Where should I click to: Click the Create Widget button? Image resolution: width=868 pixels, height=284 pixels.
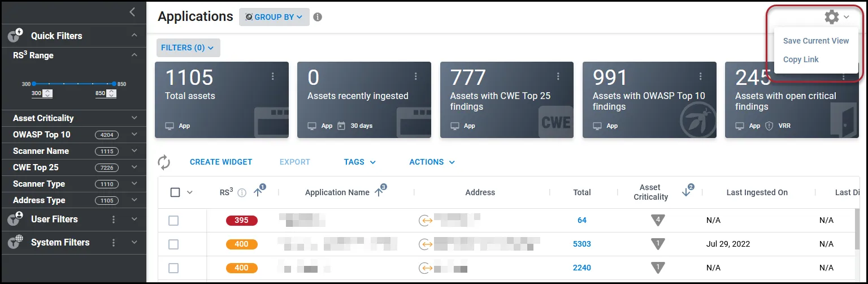[221, 162]
